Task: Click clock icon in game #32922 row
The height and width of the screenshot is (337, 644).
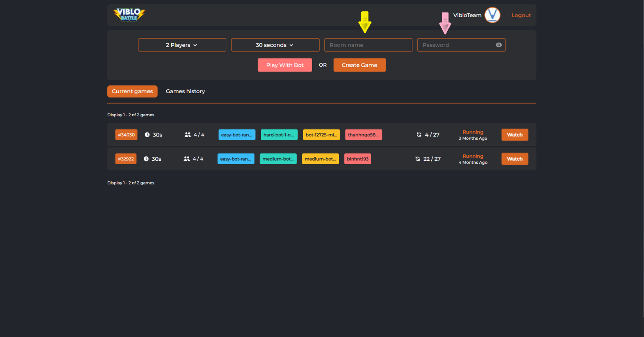Action: 146,159
